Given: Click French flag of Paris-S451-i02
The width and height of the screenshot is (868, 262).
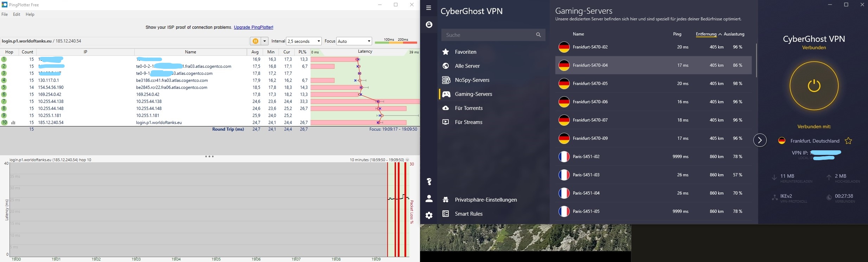Looking at the screenshot, I should (564, 157).
